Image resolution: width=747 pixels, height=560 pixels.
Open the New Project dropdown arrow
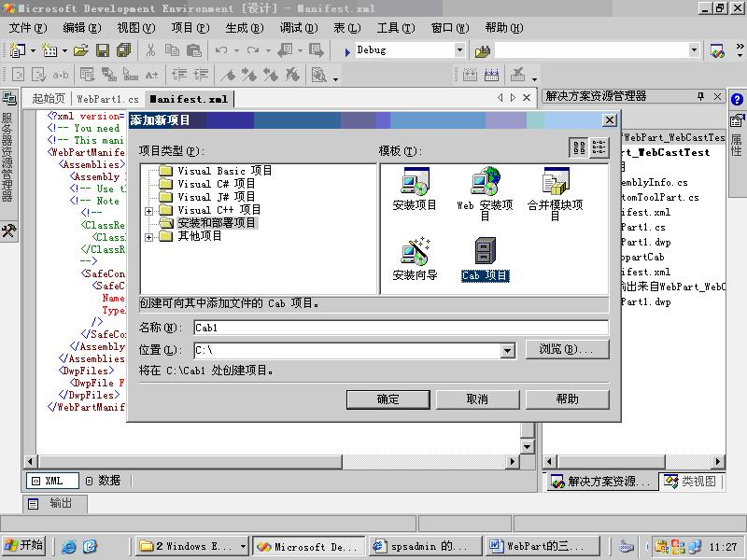click(x=33, y=50)
